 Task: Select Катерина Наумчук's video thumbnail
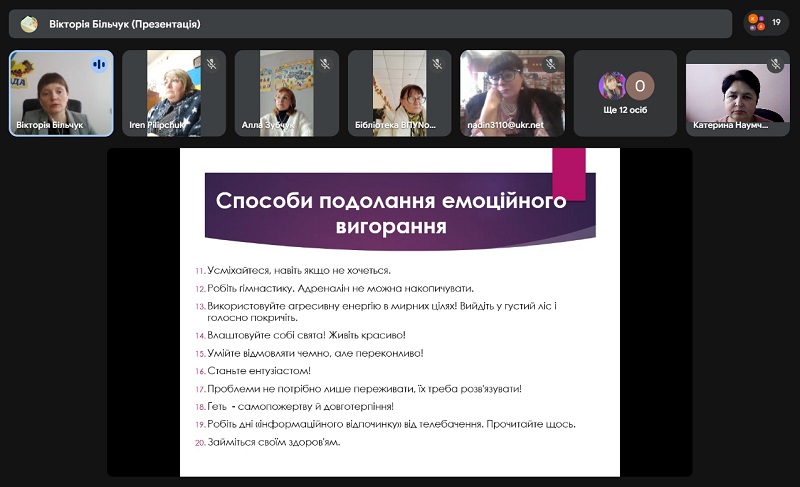coord(737,93)
